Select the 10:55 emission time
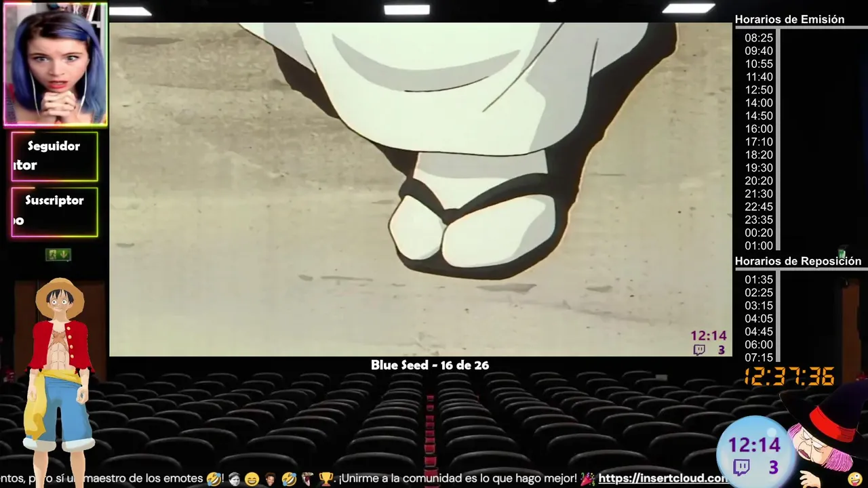 [x=759, y=64]
